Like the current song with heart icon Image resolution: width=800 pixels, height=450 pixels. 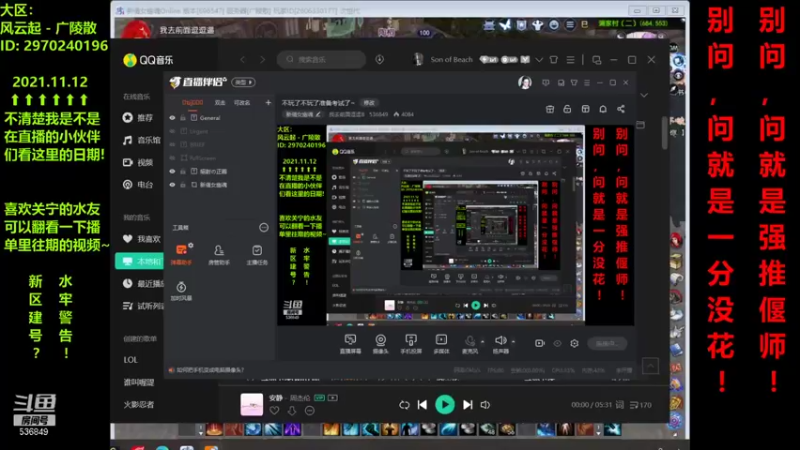pyautogui.click(x=274, y=411)
